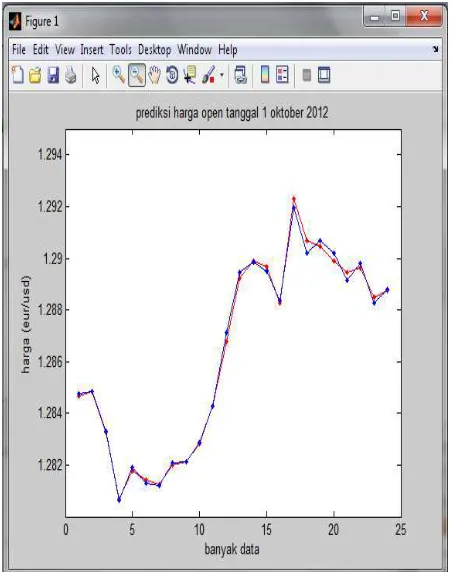Viewport: 452px width, 572px height.
Task: Select the Edit Plot arrow tool
Action: (x=95, y=76)
